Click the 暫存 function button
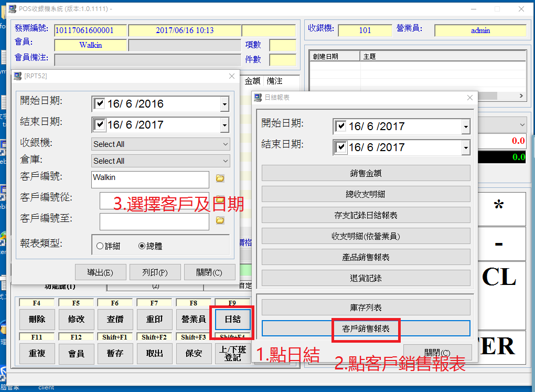The height and width of the screenshot is (392, 535). [115, 353]
